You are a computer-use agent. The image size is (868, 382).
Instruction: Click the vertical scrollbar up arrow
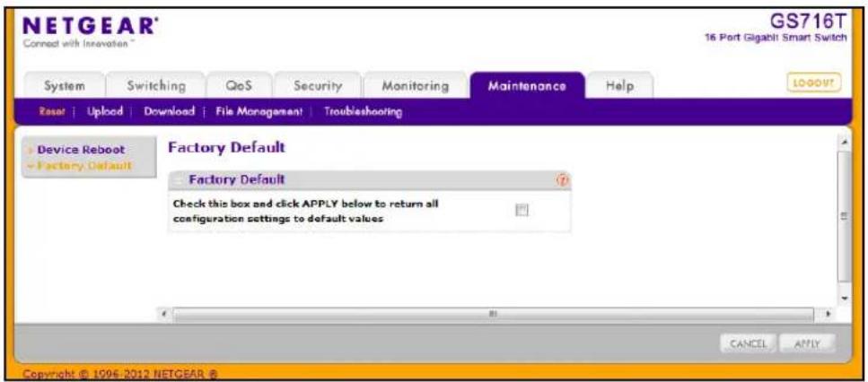(844, 143)
